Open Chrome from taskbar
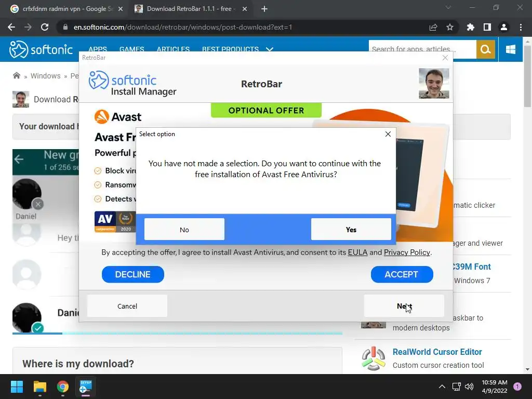Viewport: 532px width, 399px height. click(63, 387)
